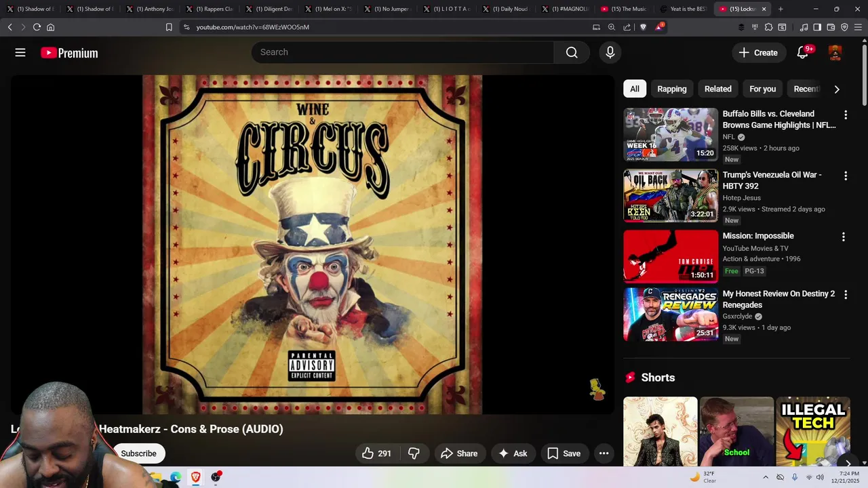
Task: Open options for Destiny 2 Renegades review
Action: click(845, 294)
